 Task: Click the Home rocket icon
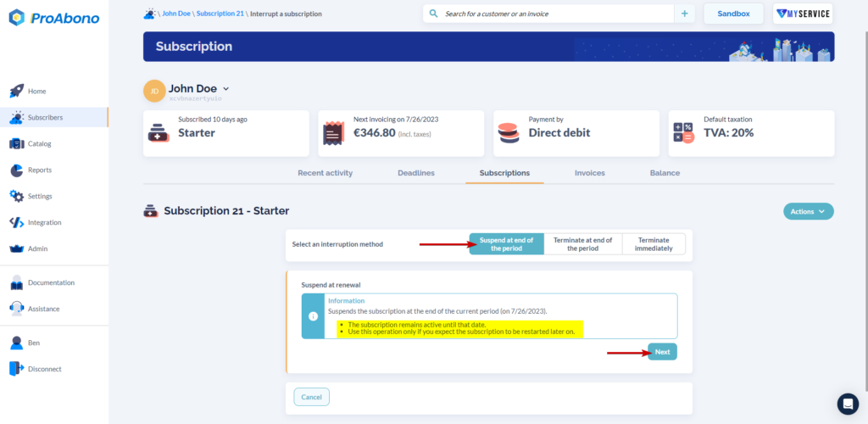[x=17, y=91]
